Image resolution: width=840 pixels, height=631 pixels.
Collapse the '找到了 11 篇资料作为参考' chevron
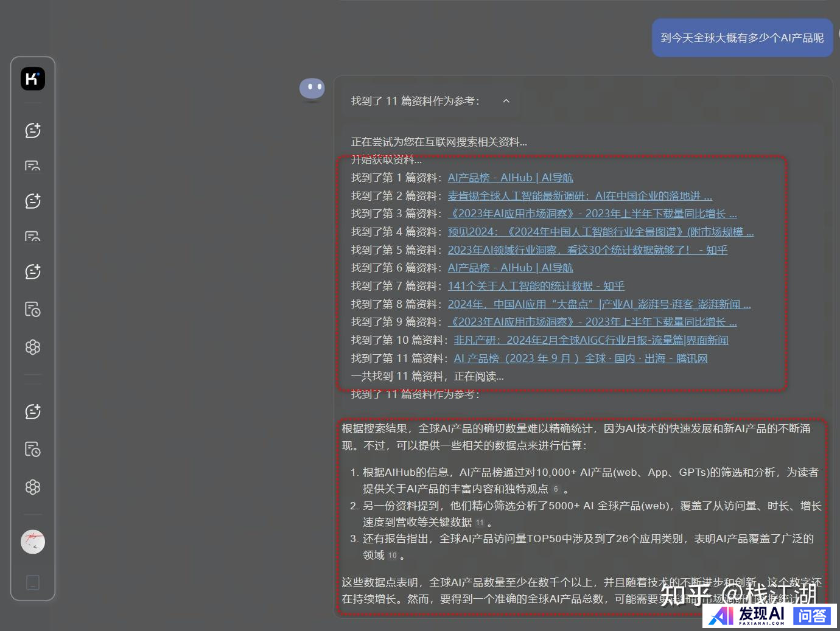(506, 101)
